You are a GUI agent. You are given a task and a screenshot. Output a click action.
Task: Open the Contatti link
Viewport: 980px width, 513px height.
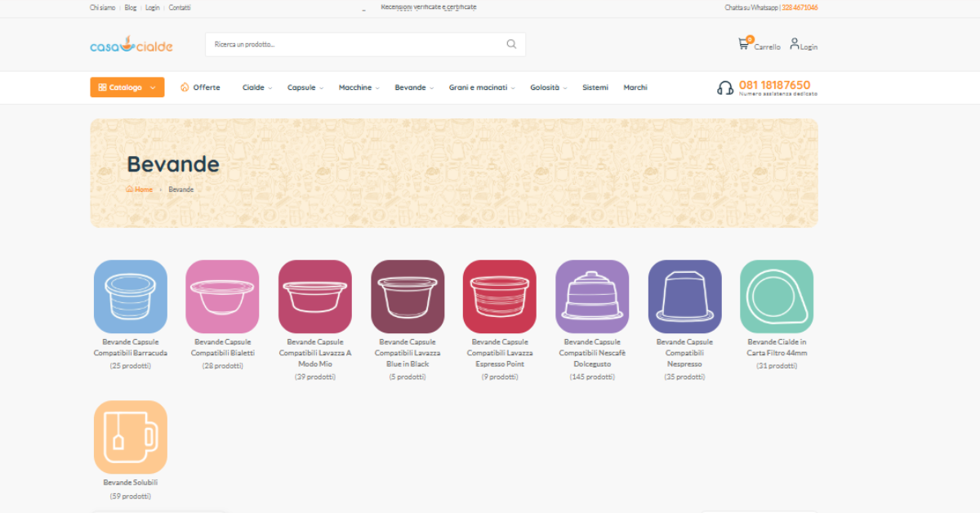click(x=180, y=7)
